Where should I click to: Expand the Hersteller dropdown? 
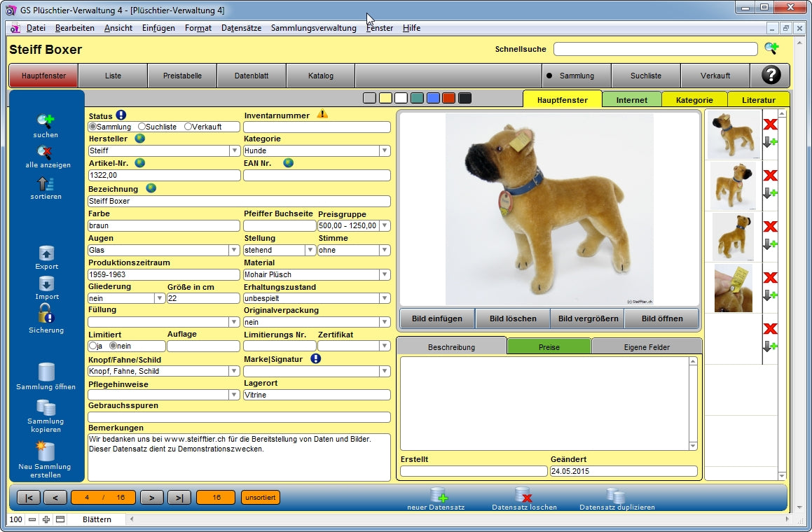point(235,150)
